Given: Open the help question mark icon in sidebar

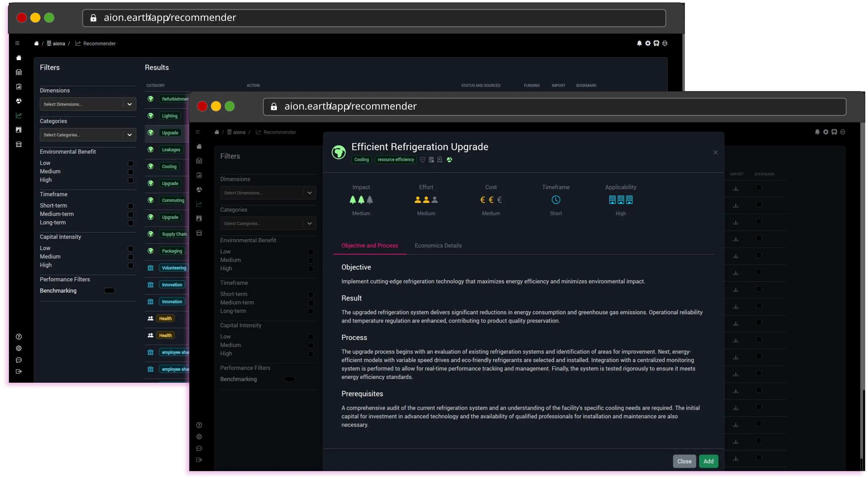Looking at the screenshot, I should (x=199, y=425).
